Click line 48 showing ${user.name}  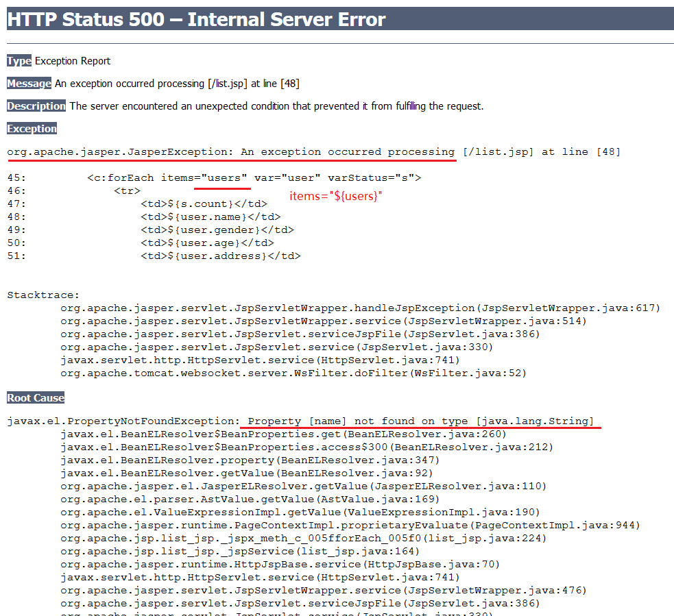click(213, 217)
